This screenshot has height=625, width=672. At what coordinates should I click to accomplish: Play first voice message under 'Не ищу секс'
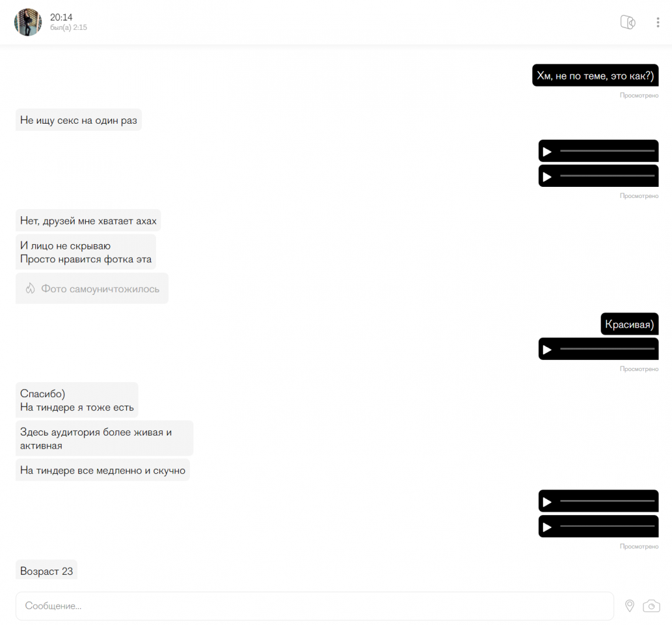(x=546, y=152)
